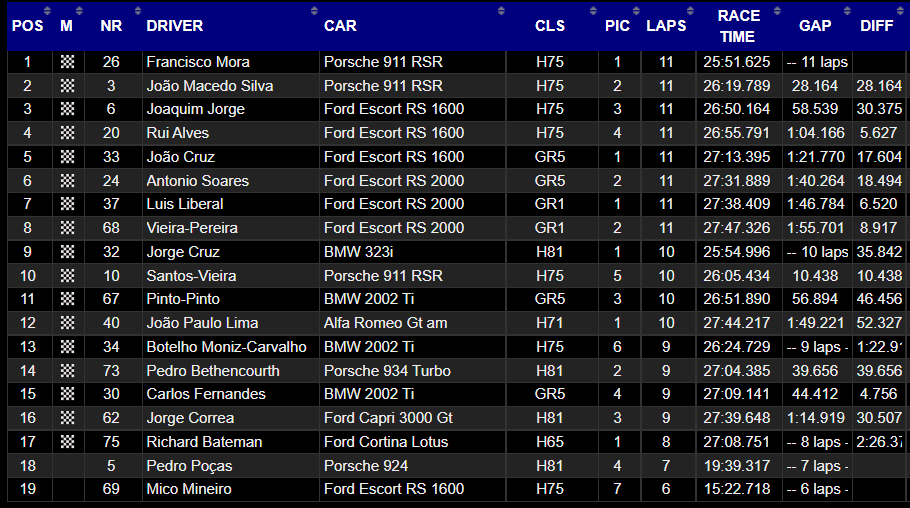
Task: Click the POS column header
Action: [x=27, y=26]
